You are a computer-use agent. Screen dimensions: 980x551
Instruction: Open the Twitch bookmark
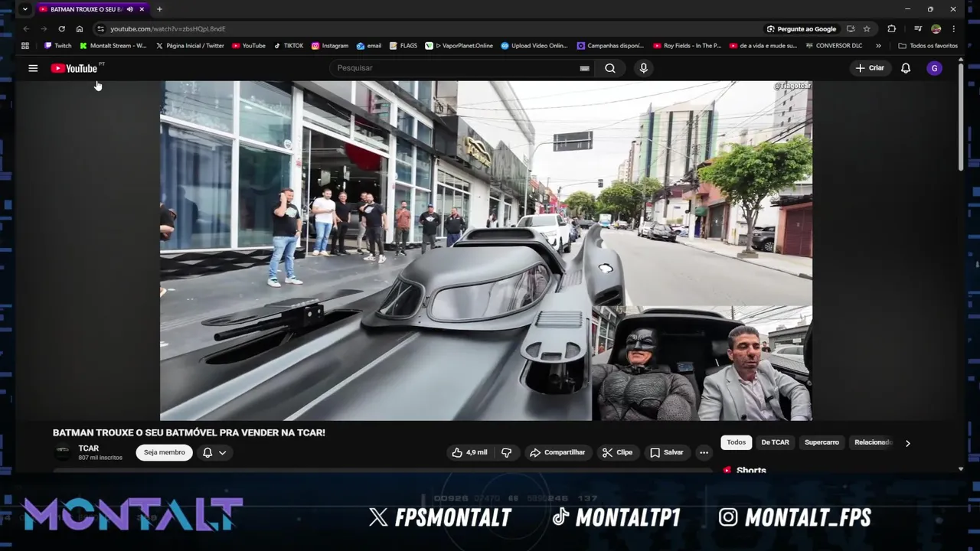tap(57, 46)
